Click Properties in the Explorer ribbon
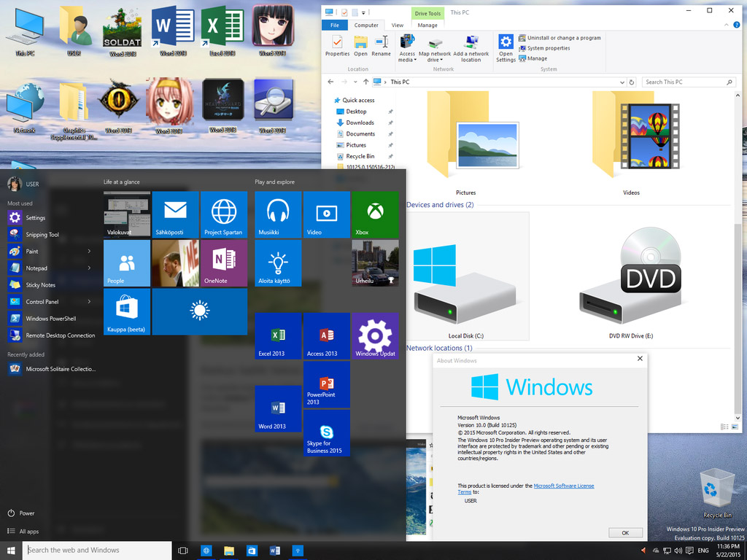747x560 pixels. coord(337,47)
